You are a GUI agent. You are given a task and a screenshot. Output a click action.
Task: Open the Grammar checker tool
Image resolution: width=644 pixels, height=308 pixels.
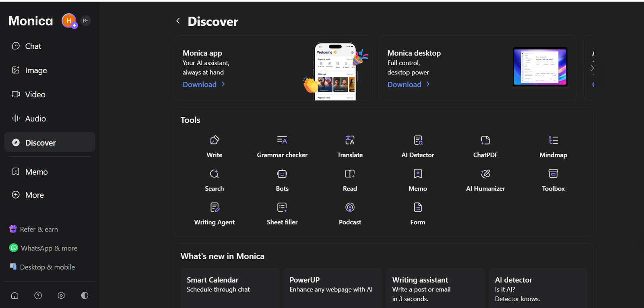tap(282, 147)
